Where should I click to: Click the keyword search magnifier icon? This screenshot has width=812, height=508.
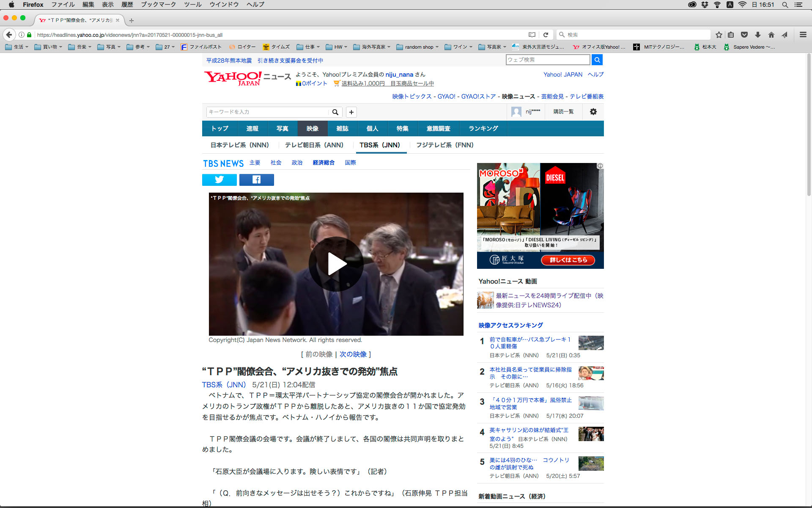(x=335, y=112)
